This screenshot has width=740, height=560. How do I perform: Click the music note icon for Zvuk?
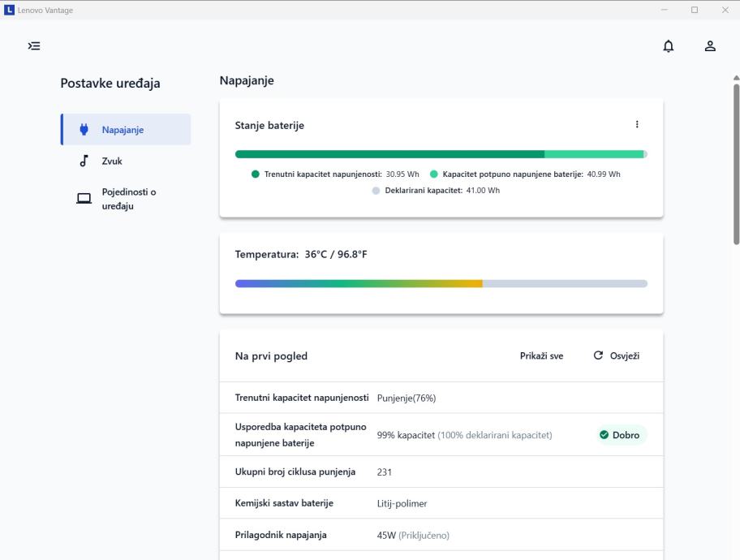point(84,161)
